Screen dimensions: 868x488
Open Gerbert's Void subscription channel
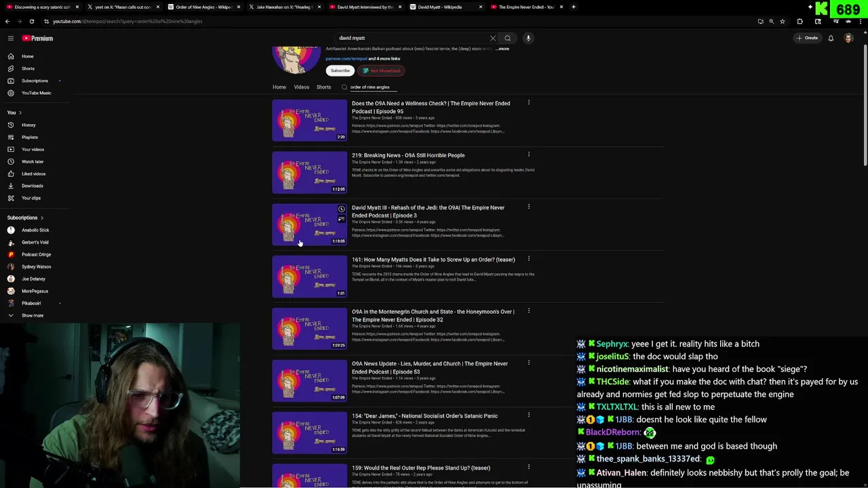(x=34, y=242)
